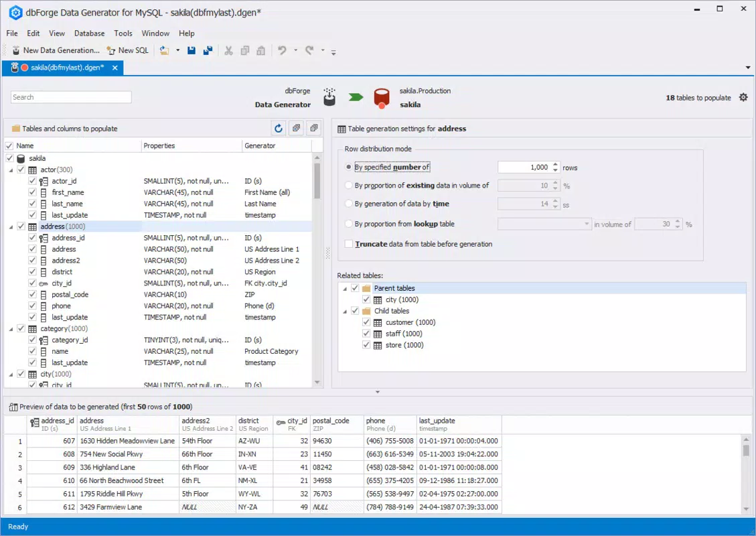Click the Parent tables folder icon
Image resolution: width=756 pixels, height=536 pixels.
366,288
